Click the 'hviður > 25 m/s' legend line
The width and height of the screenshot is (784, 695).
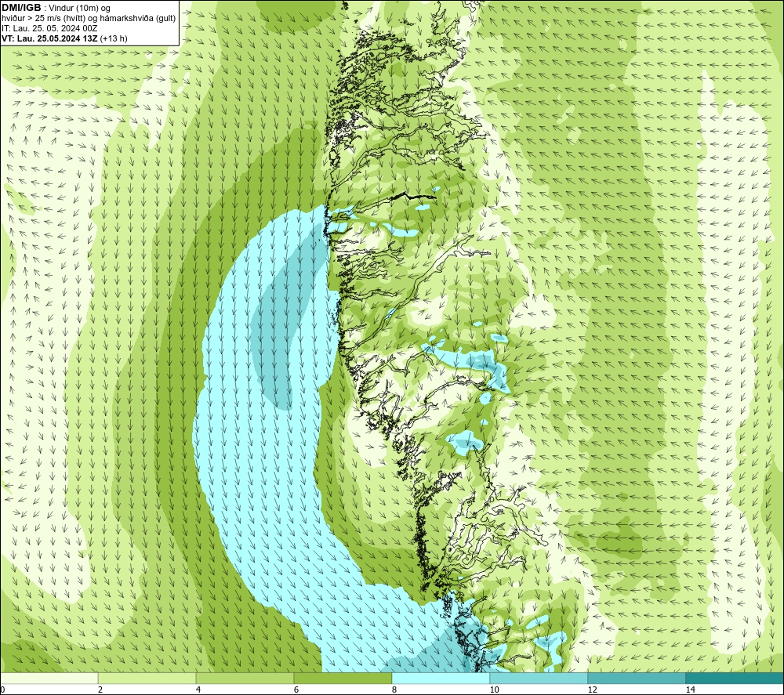coord(89,18)
